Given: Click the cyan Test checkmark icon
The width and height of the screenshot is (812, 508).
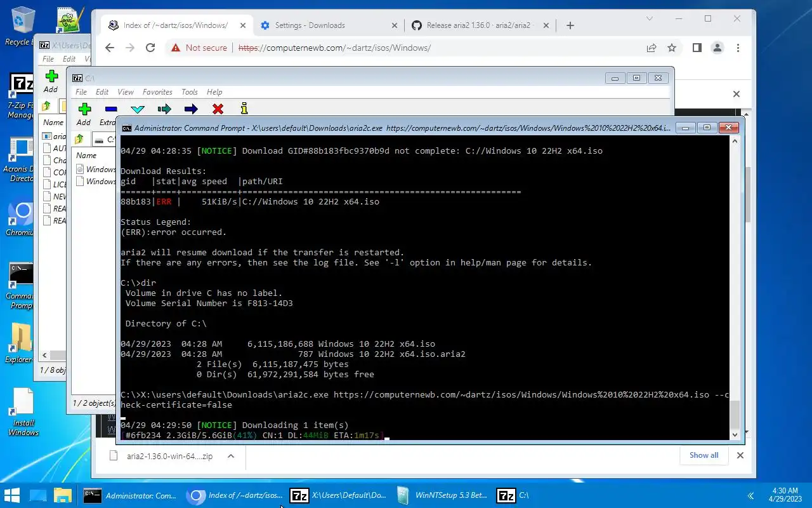Looking at the screenshot, I should [138, 109].
